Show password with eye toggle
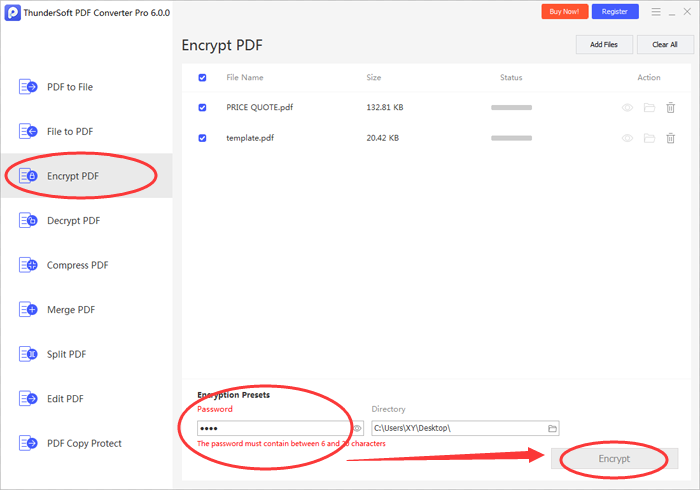 357,428
